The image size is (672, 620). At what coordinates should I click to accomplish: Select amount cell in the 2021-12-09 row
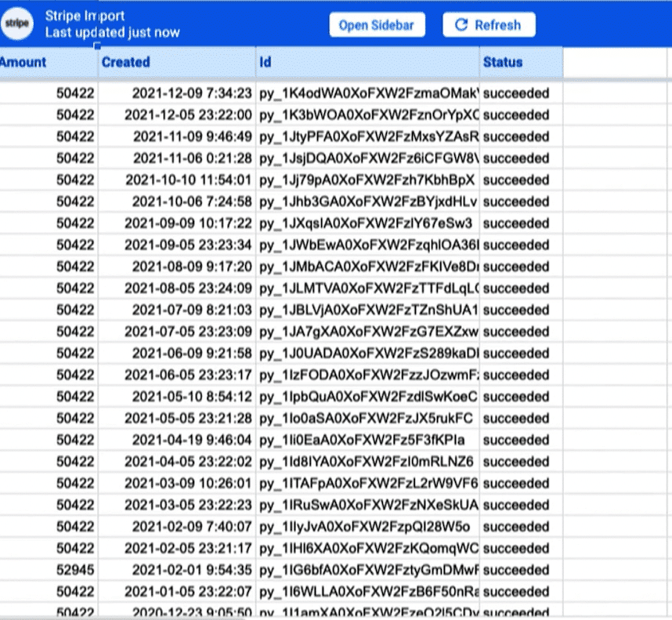coord(48,93)
